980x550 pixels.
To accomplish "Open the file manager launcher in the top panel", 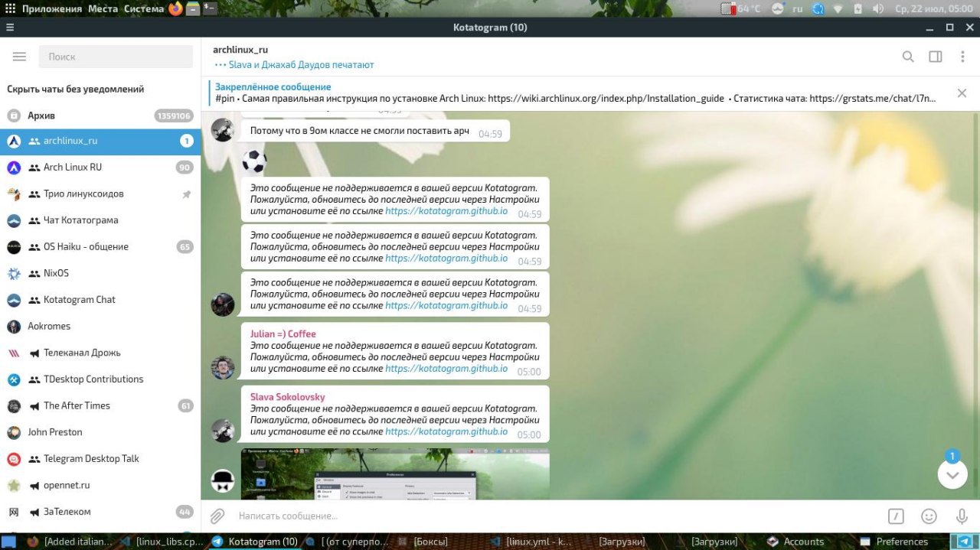I will 193,8.
